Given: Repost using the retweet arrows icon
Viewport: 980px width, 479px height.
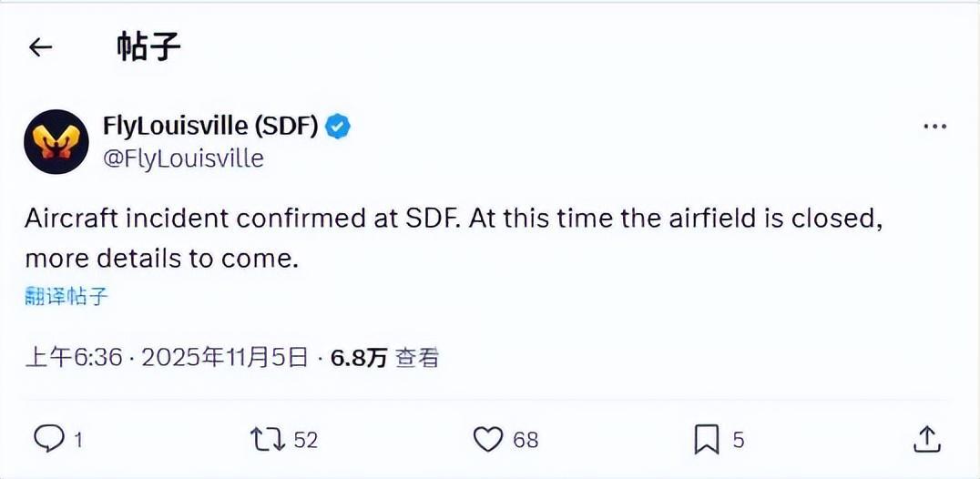Looking at the screenshot, I should coord(267,440).
